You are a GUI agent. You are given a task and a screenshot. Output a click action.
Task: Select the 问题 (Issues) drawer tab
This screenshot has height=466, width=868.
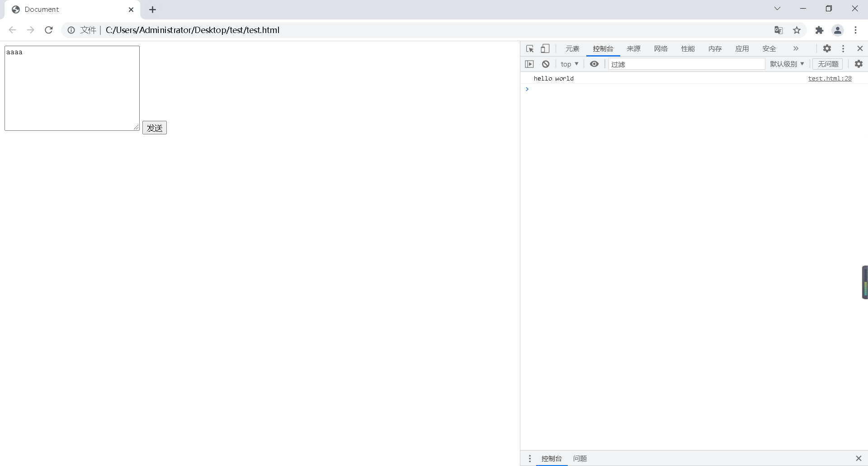coord(580,458)
